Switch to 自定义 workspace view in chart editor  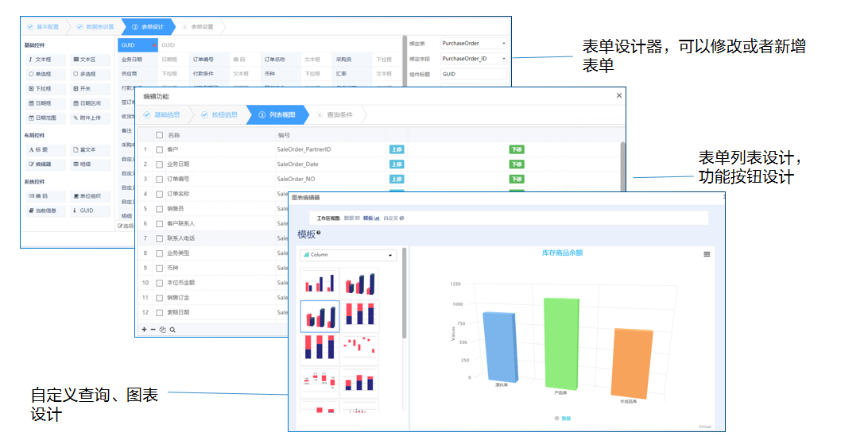point(393,218)
